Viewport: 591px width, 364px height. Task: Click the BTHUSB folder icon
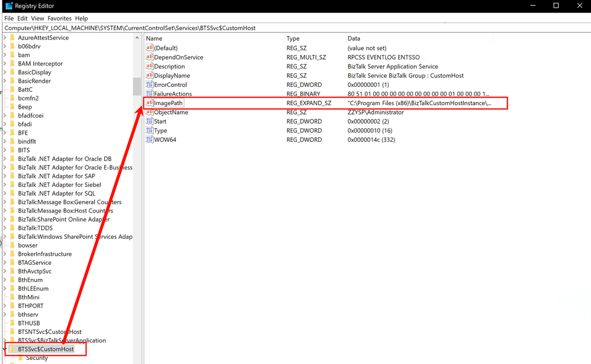pos(12,323)
